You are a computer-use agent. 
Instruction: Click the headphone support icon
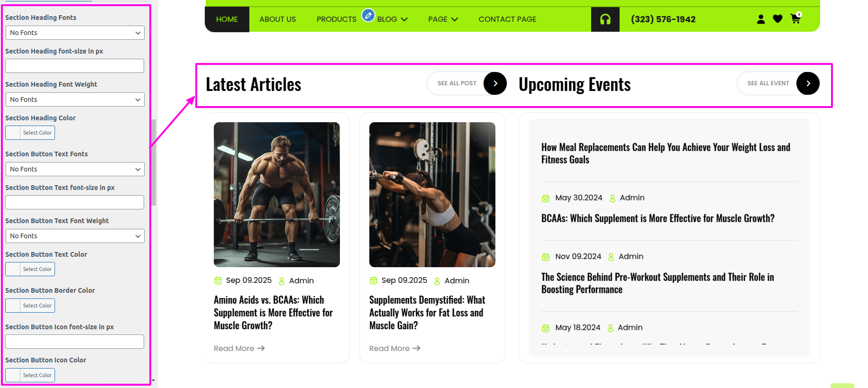[605, 19]
